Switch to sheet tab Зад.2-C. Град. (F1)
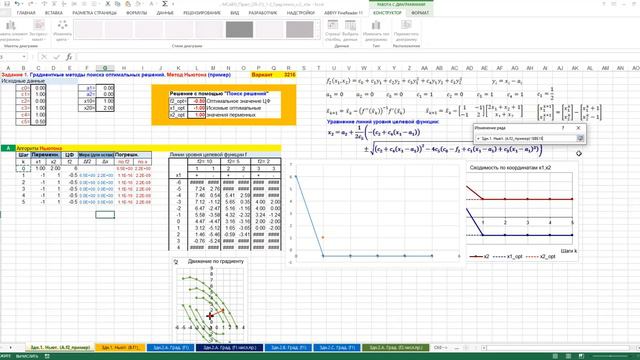The image size is (640, 360). click(x=337, y=347)
